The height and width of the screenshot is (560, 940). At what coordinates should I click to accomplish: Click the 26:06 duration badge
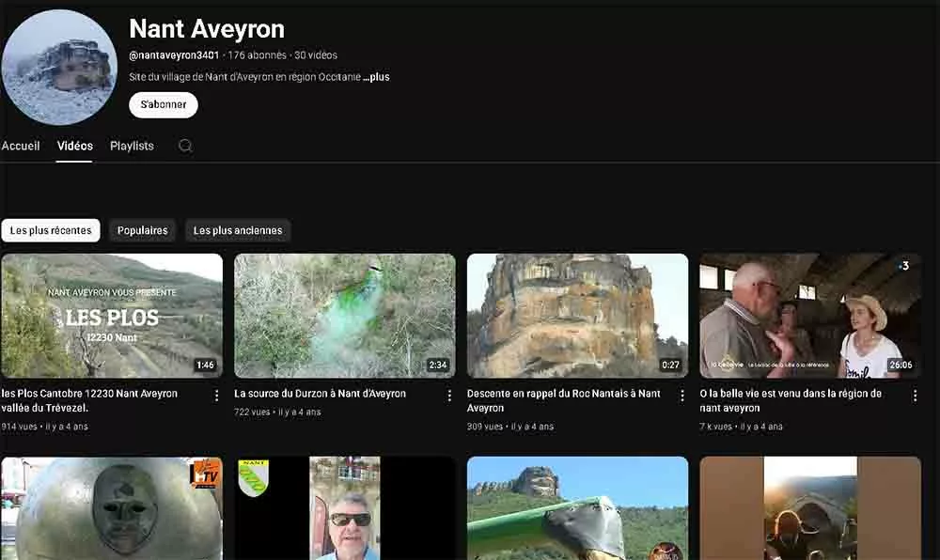point(901,365)
